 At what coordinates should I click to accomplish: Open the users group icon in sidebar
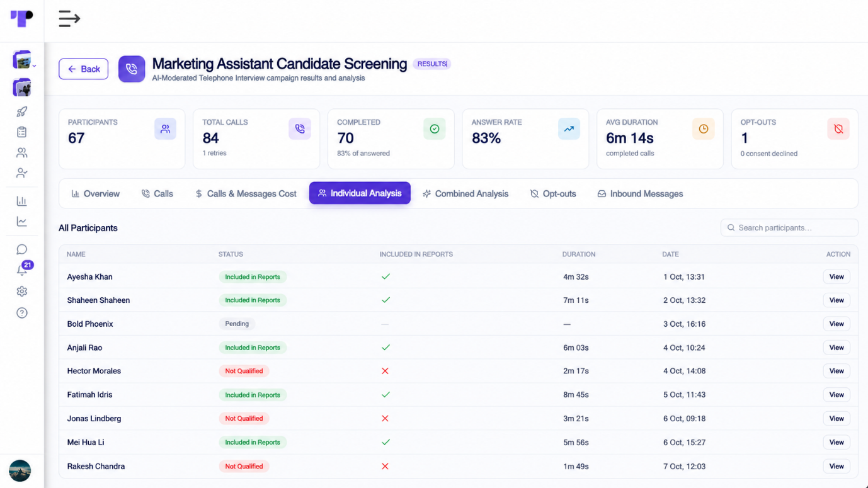tap(22, 153)
